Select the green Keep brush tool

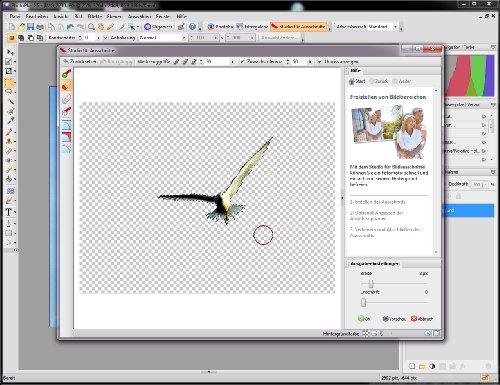coord(67,74)
